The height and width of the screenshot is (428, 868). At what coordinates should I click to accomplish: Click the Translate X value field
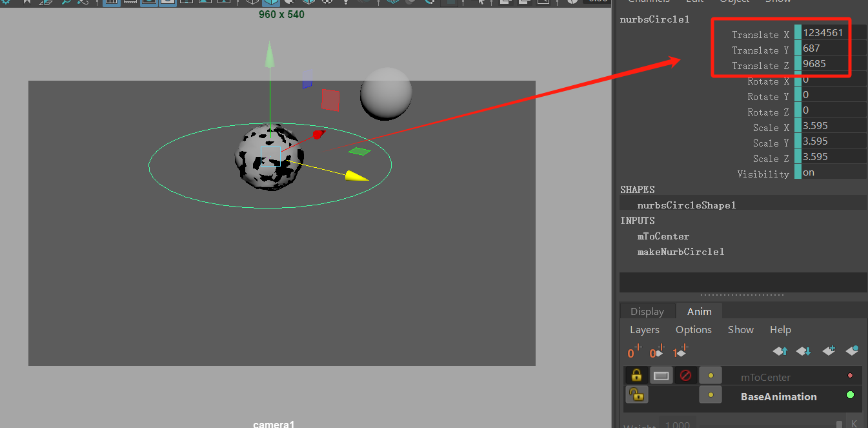pyautogui.click(x=834, y=32)
